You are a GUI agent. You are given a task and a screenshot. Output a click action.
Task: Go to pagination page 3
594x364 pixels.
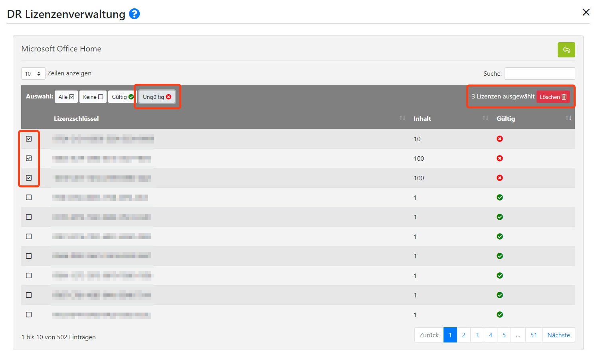pyautogui.click(x=477, y=335)
